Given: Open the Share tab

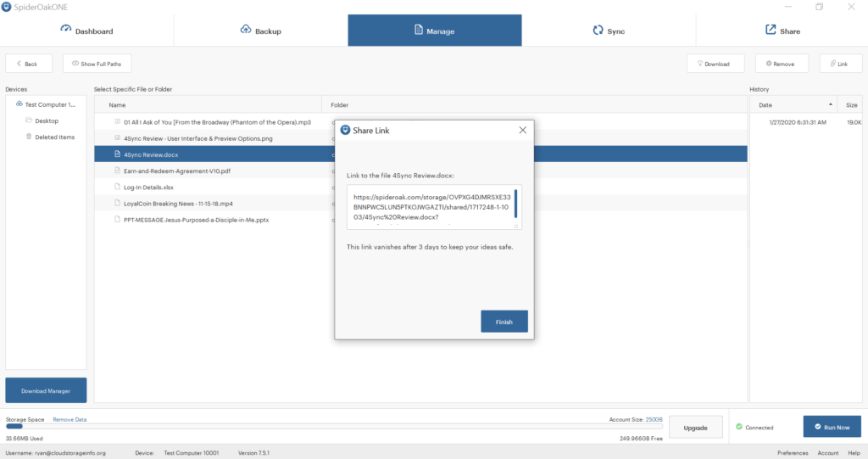Looking at the screenshot, I should [x=782, y=31].
